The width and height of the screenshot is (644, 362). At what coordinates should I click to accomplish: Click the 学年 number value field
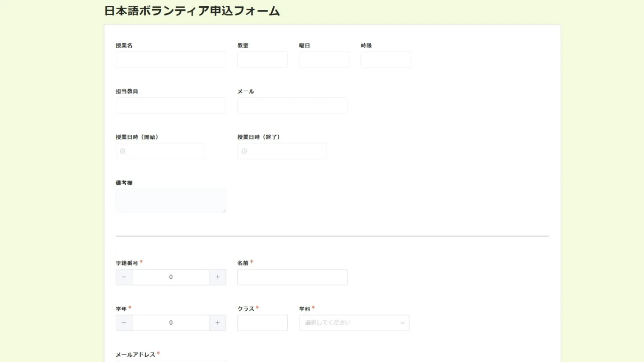tap(171, 322)
